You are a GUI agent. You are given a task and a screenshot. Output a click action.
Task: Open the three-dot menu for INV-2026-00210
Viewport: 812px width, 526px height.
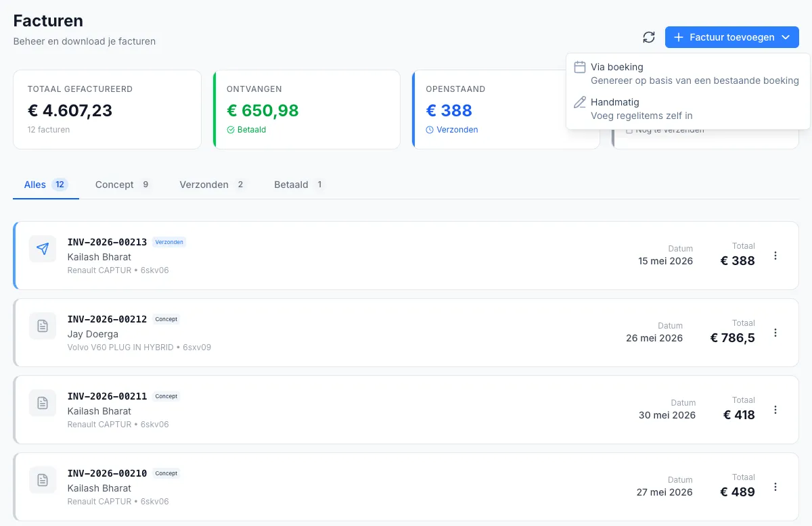pyautogui.click(x=775, y=487)
